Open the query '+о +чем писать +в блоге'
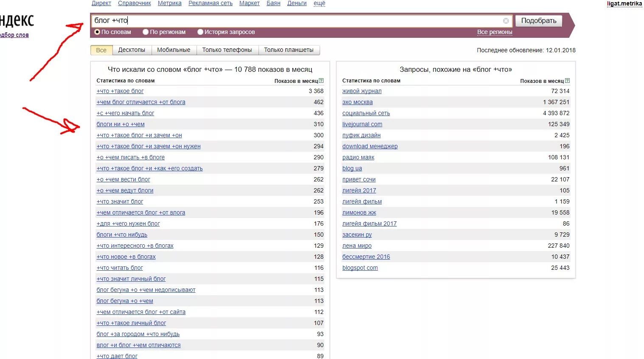Image resolution: width=644 pixels, height=359 pixels. 131,157
